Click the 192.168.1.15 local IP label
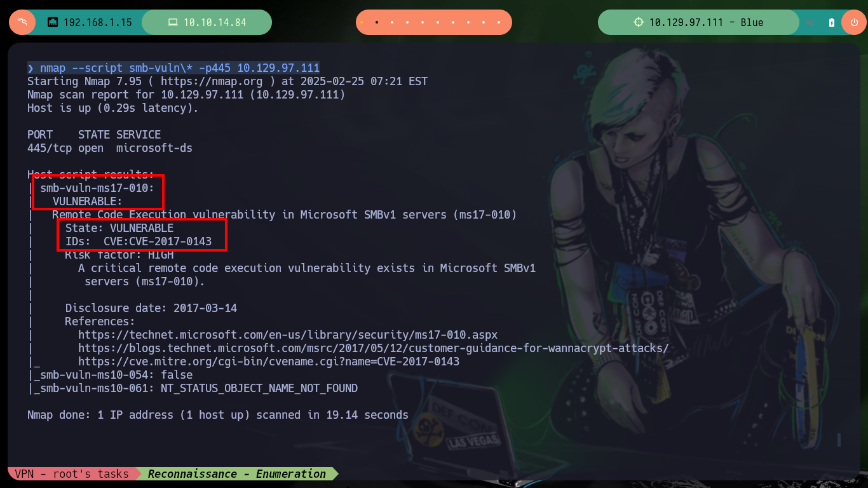The image size is (868, 488). [98, 22]
